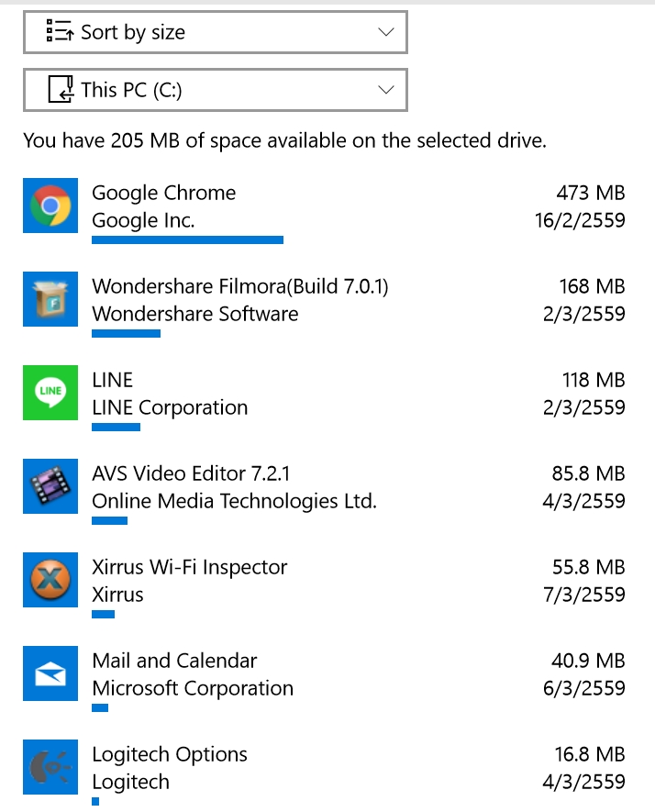Click the sort list icon beside Sort by size
655x812 pixels.
click(60, 31)
